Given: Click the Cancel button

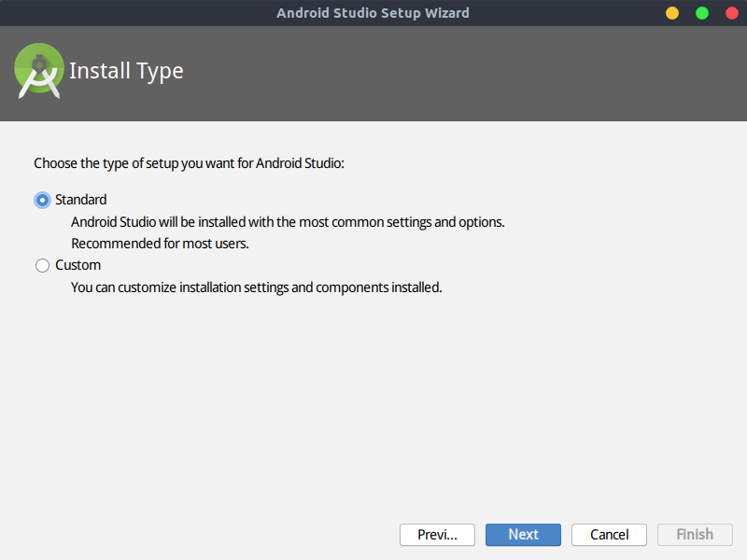Looking at the screenshot, I should pyautogui.click(x=609, y=535).
